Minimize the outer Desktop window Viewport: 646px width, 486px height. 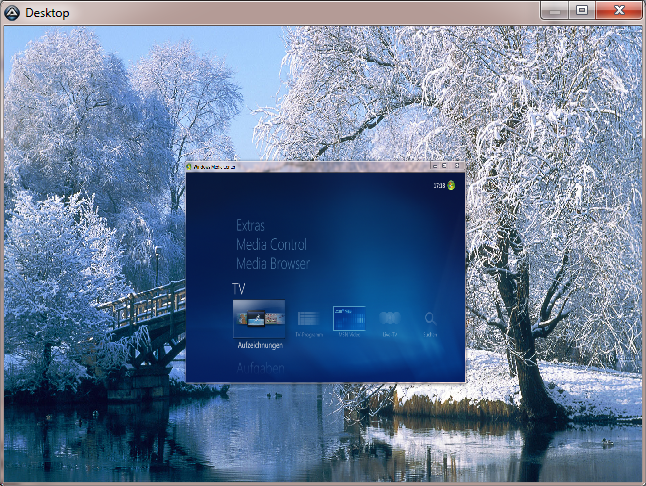555,9
